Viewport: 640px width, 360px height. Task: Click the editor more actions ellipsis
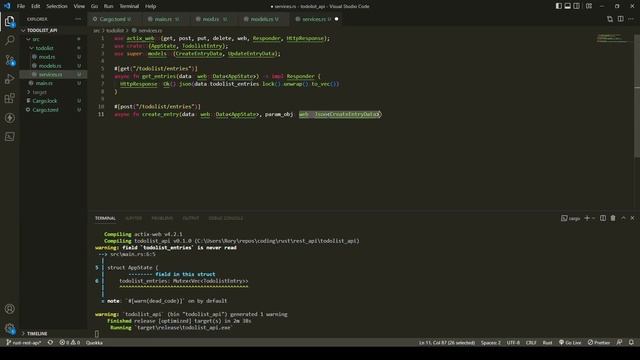pos(631,19)
